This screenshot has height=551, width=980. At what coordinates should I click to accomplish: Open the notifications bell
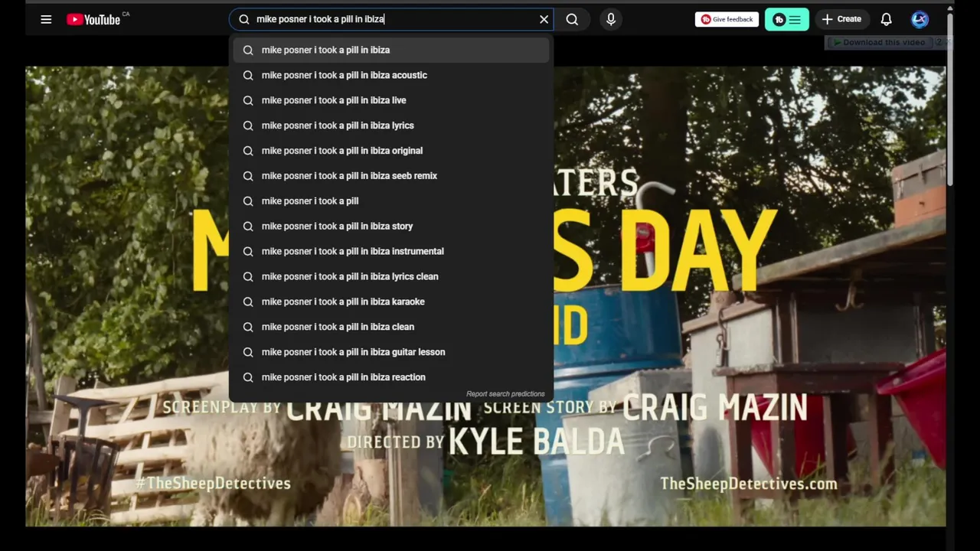click(886, 19)
